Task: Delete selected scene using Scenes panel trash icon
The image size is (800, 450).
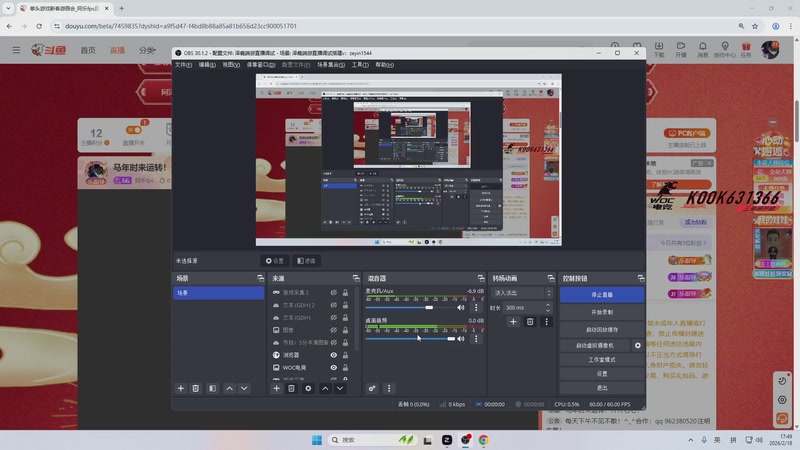Action: click(195, 388)
